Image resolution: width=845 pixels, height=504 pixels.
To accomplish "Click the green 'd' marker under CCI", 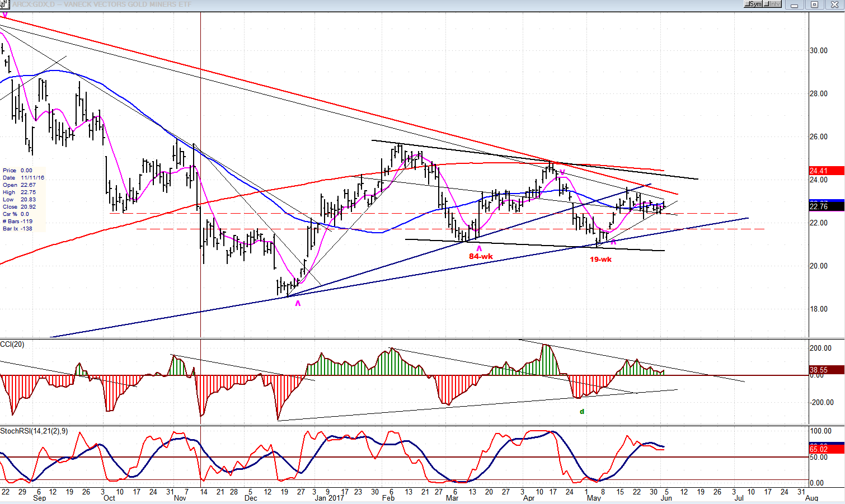I will (582, 412).
